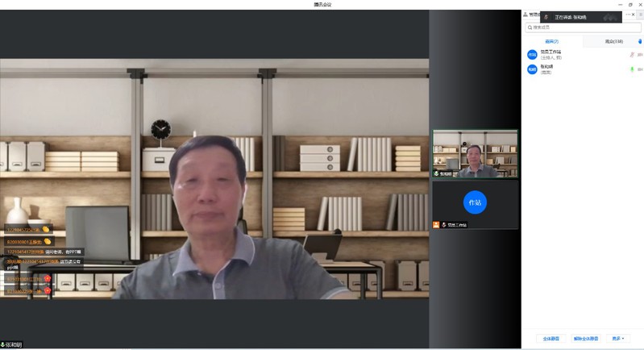Select the speaker video thumbnail on right
The width and height of the screenshot is (644, 350).
[475, 153]
